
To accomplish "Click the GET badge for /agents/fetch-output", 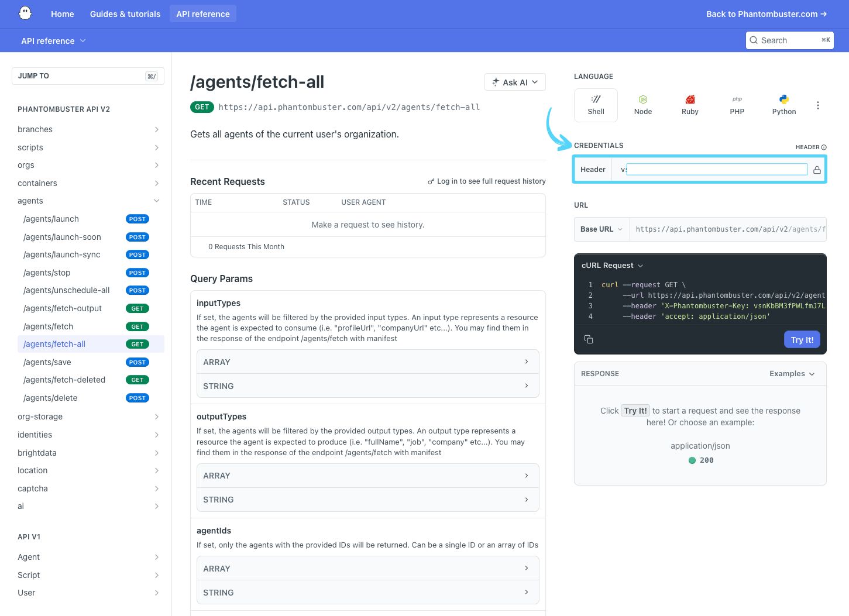I will [x=138, y=308].
